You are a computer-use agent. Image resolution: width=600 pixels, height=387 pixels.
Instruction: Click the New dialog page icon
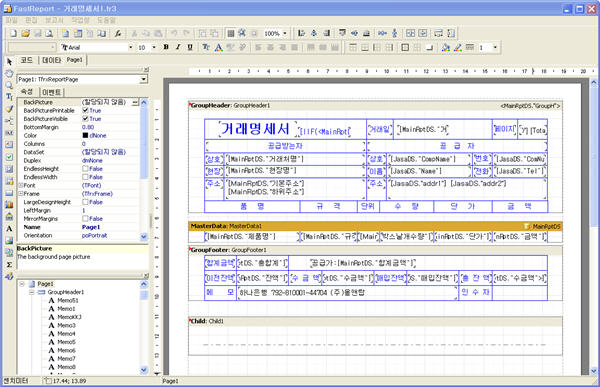78,34
